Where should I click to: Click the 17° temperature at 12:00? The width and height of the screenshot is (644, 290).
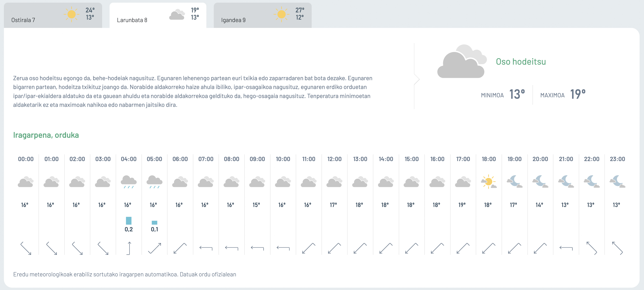point(334,205)
